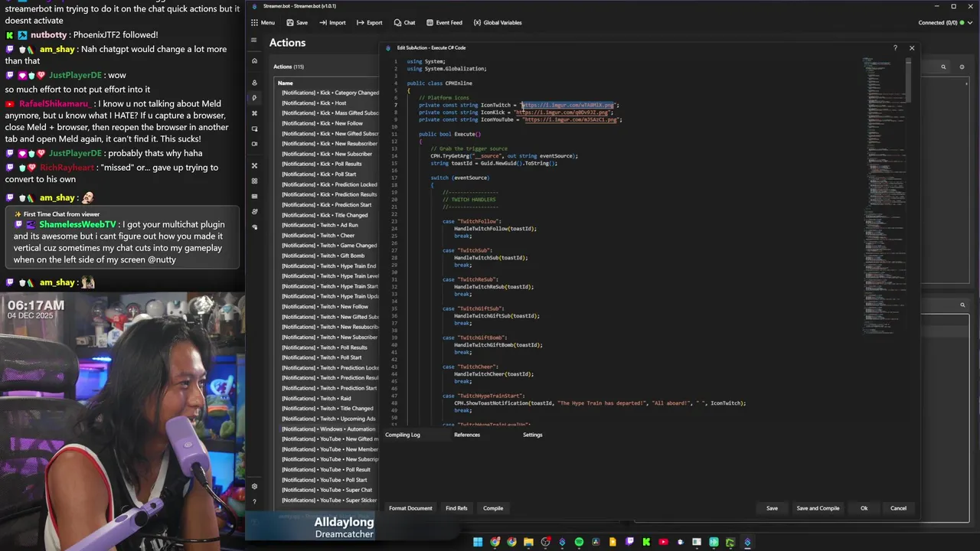Click Export in the top toolbar
Viewport: 980px width, 551px height.
tap(369, 23)
